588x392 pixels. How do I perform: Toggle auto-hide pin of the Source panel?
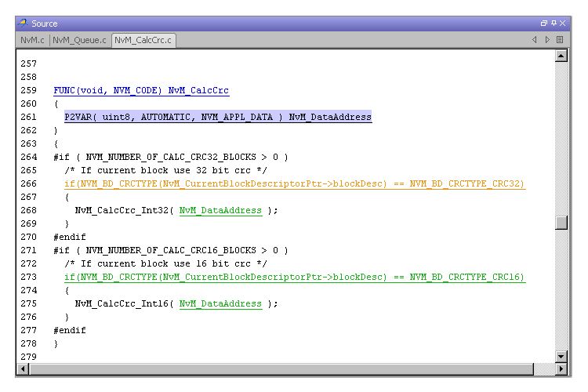[x=554, y=24]
